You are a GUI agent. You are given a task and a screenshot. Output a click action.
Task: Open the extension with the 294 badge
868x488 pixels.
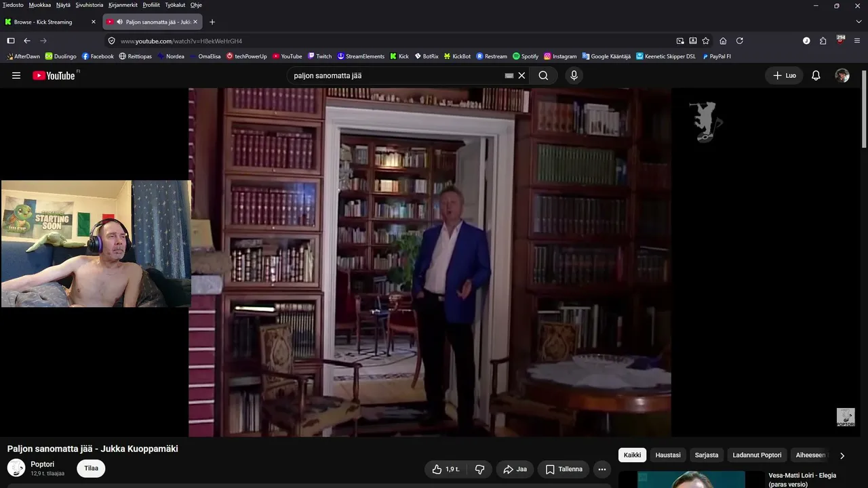click(x=841, y=40)
